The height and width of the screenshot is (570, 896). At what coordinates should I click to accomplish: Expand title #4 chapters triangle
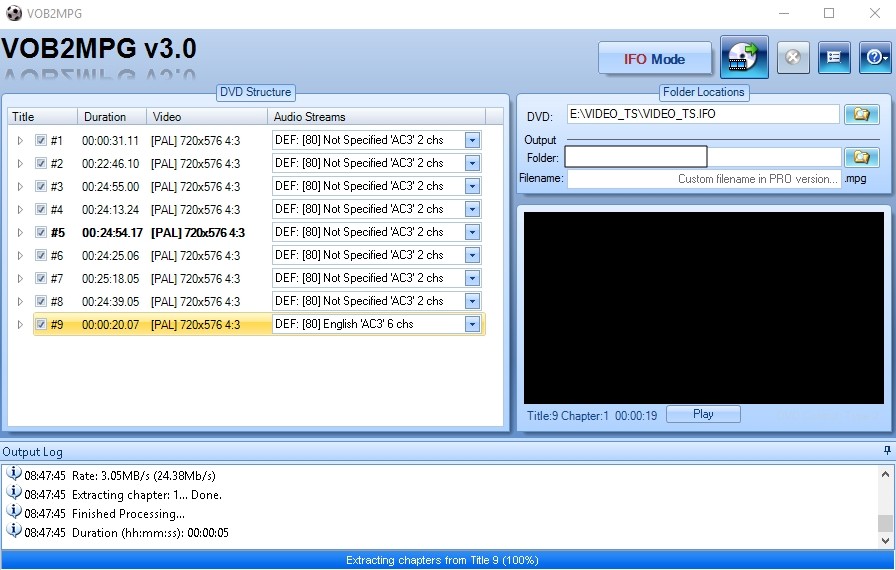click(x=20, y=210)
